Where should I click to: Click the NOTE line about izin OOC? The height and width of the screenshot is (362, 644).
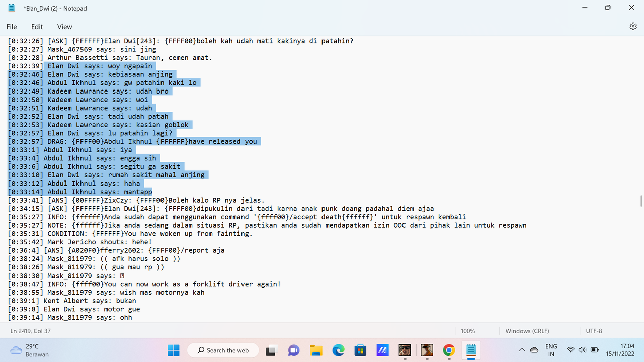pyautogui.click(x=267, y=225)
